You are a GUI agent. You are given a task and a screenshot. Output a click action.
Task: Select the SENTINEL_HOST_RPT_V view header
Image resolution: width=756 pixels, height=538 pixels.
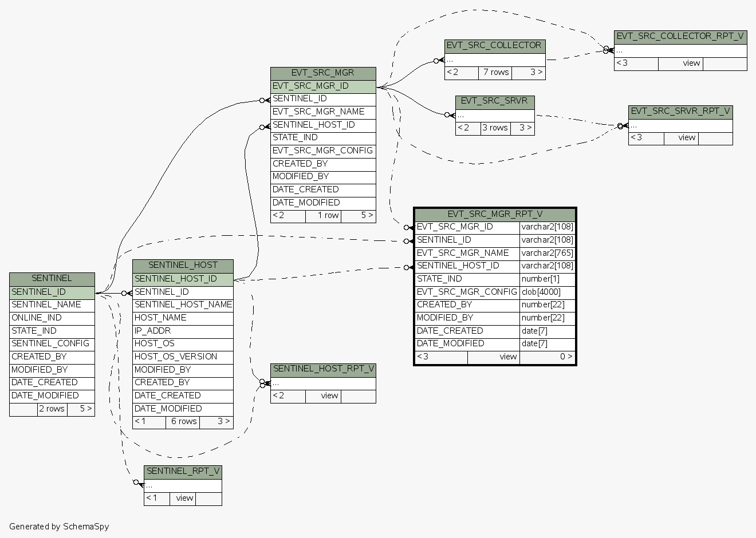pos(323,369)
